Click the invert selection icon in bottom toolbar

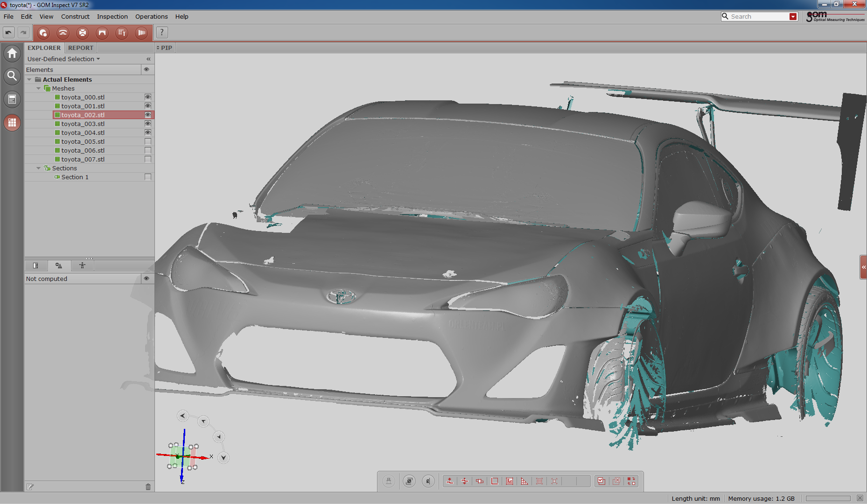coord(631,481)
